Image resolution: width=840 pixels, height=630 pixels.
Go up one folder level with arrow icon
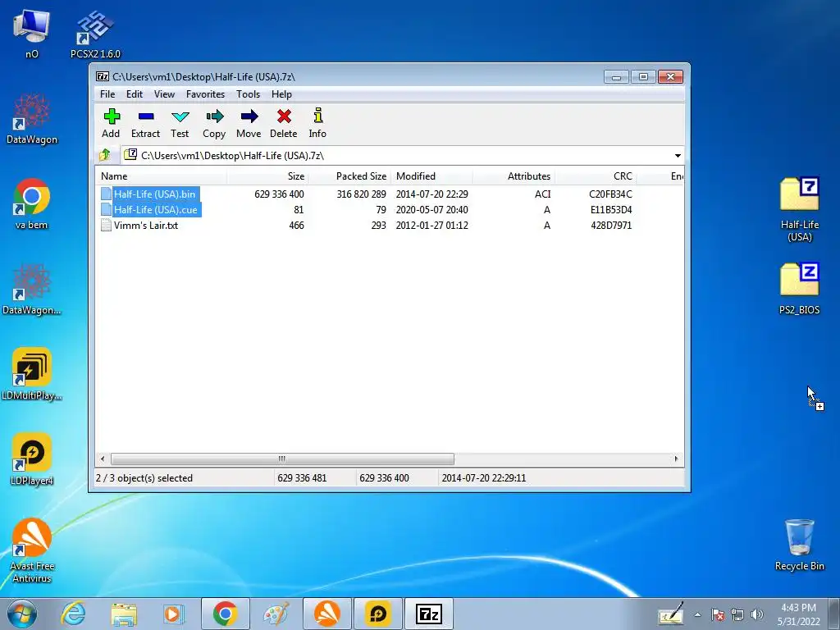pyautogui.click(x=104, y=155)
